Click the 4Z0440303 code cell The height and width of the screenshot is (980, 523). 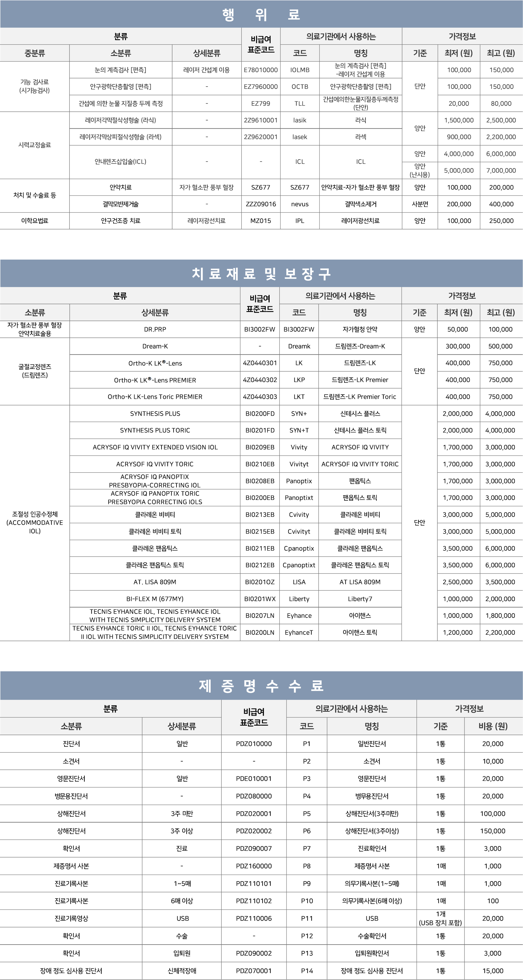pyautogui.click(x=260, y=397)
